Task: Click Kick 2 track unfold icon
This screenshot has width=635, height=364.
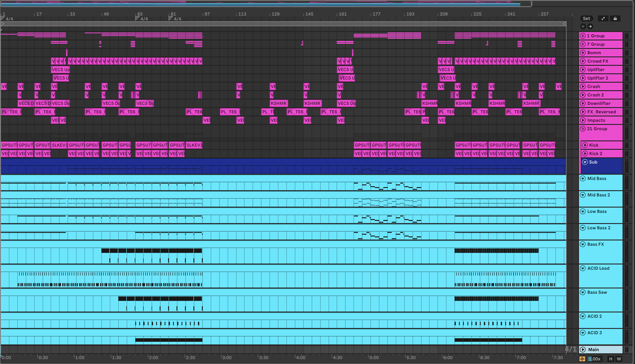Action: pos(585,154)
